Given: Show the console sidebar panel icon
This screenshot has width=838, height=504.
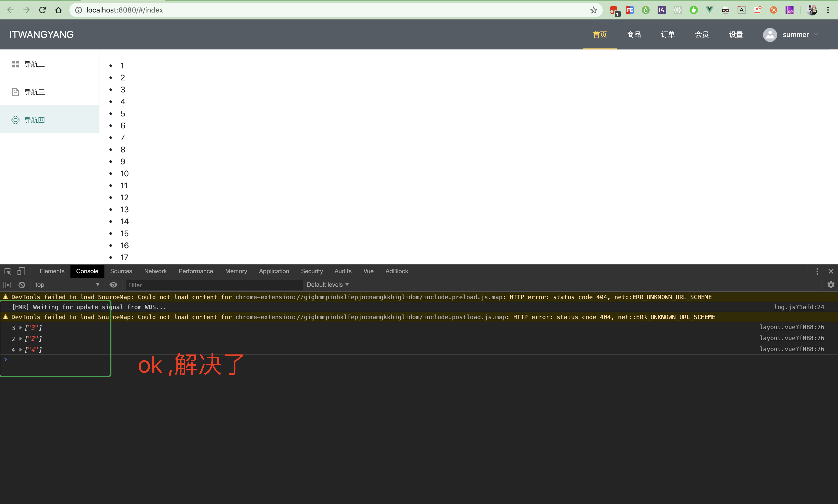Looking at the screenshot, I should [7, 285].
